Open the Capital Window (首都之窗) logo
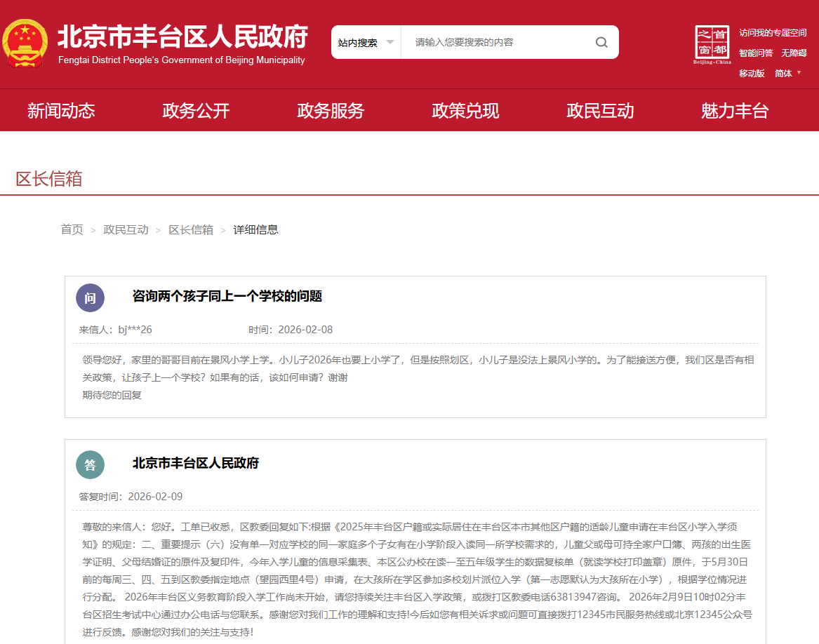The height and width of the screenshot is (644, 819). click(x=712, y=44)
